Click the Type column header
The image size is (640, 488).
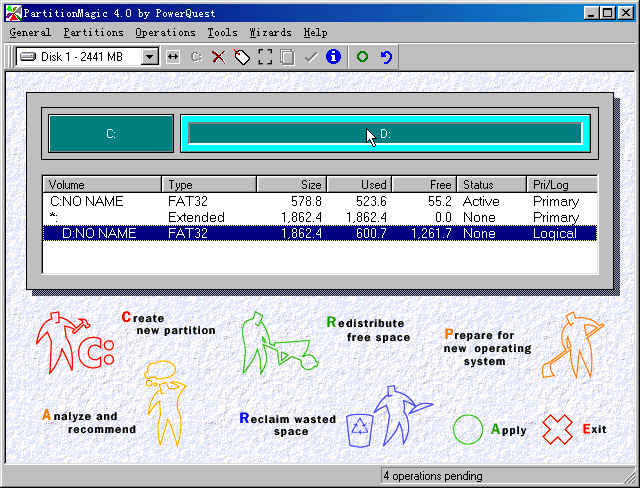pos(209,185)
